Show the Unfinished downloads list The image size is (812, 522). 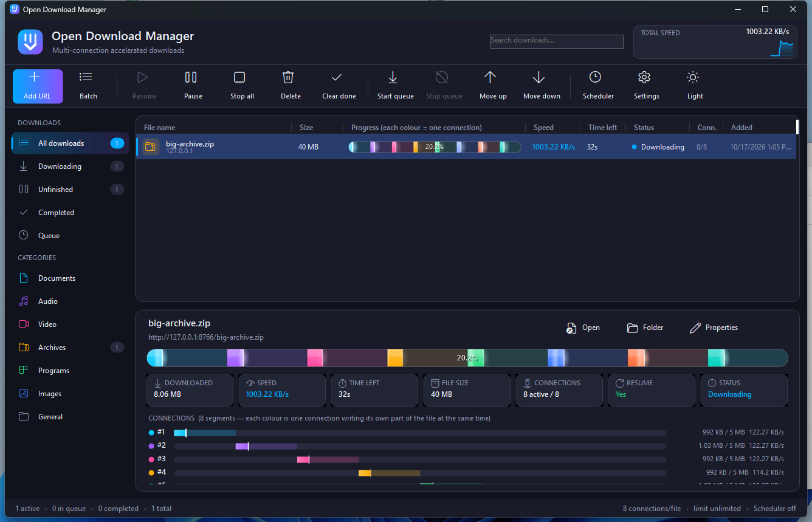70,190
